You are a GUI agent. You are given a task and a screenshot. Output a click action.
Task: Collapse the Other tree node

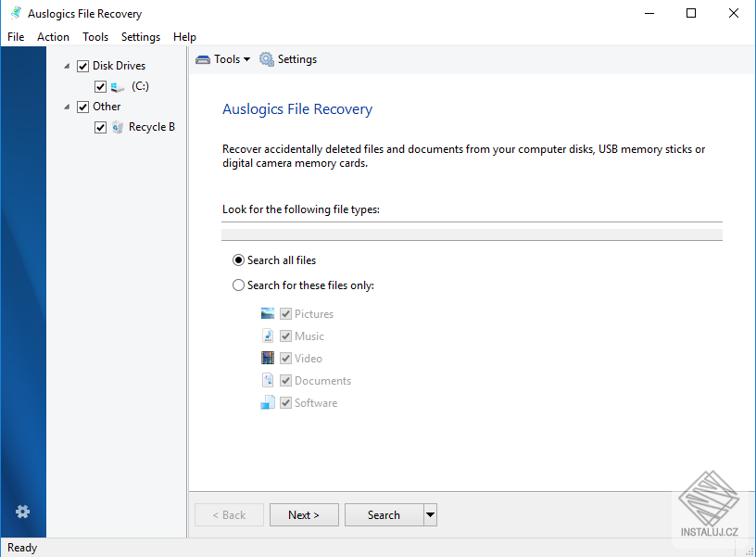point(66,106)
